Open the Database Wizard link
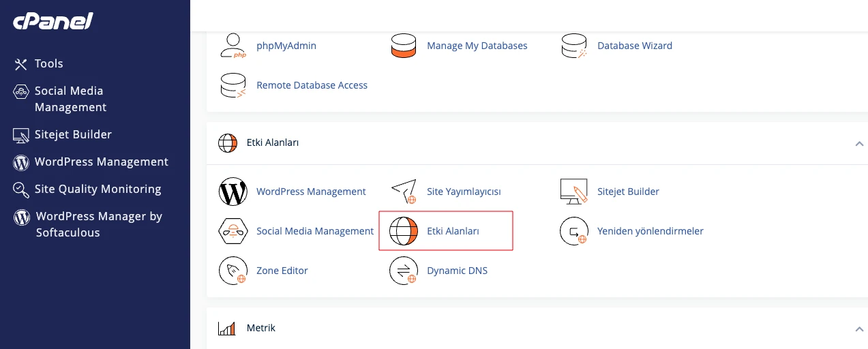 click(x=635, y=46)
